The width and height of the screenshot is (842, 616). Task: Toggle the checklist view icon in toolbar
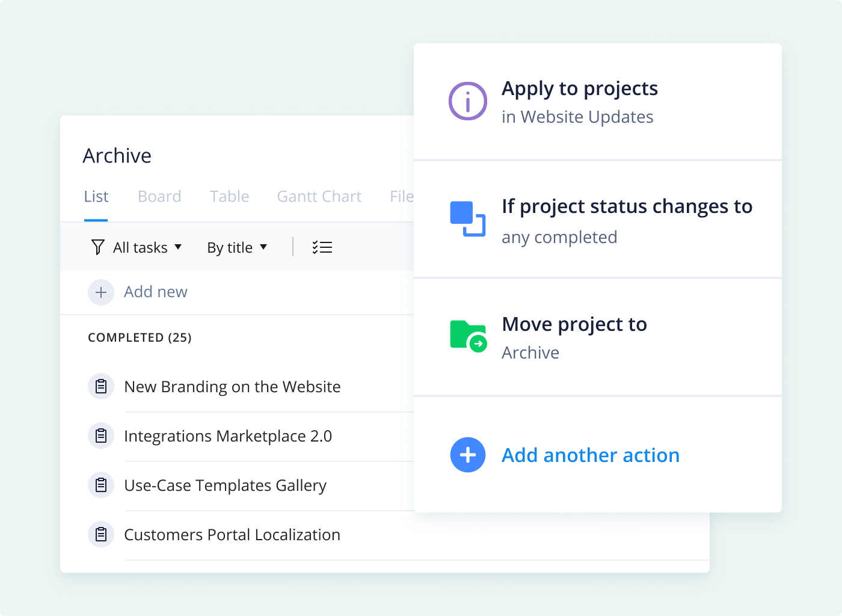pos(322,247)
